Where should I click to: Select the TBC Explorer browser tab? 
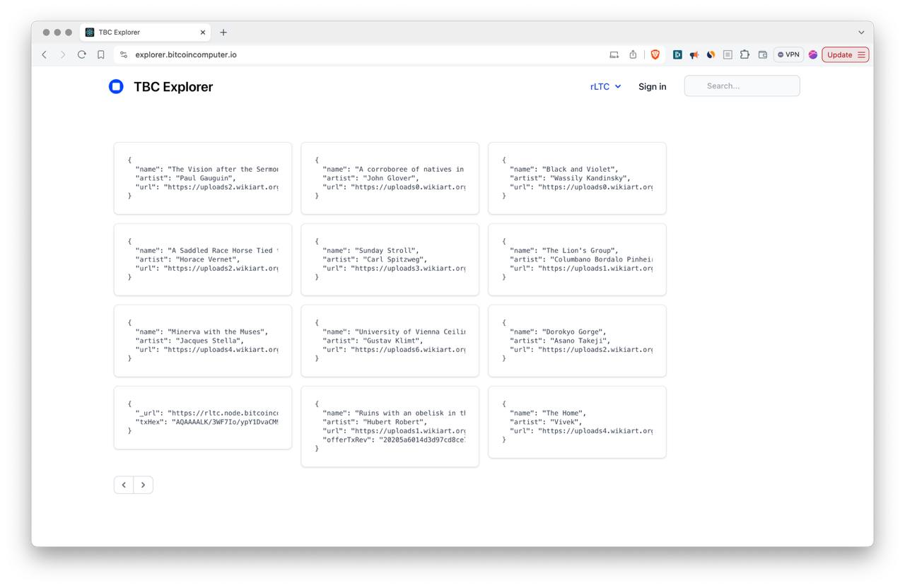pos(146,32)
